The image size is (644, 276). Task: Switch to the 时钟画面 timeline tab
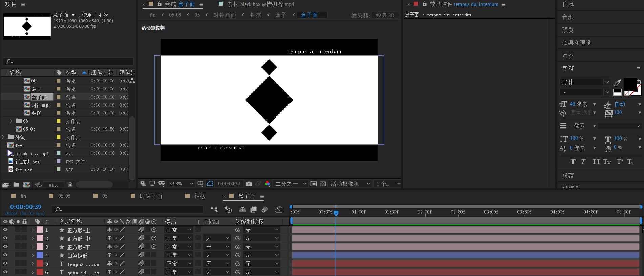pyautogui.click(x=151, y=196)
